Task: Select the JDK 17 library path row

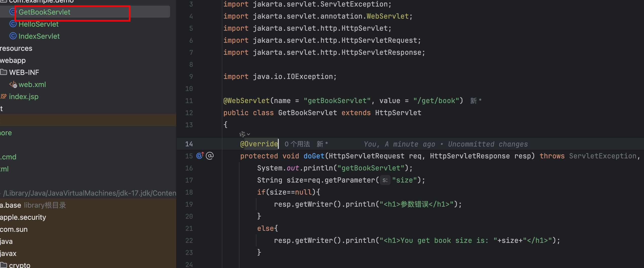Action: point(88,193)
